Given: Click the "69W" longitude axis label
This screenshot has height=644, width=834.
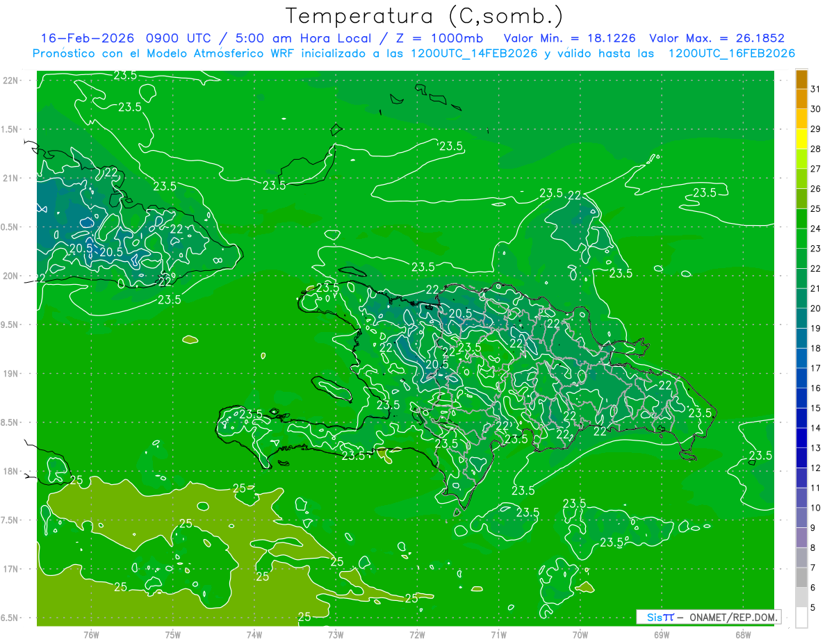Looking at the screenshot, I should click(x=662, y=635).
